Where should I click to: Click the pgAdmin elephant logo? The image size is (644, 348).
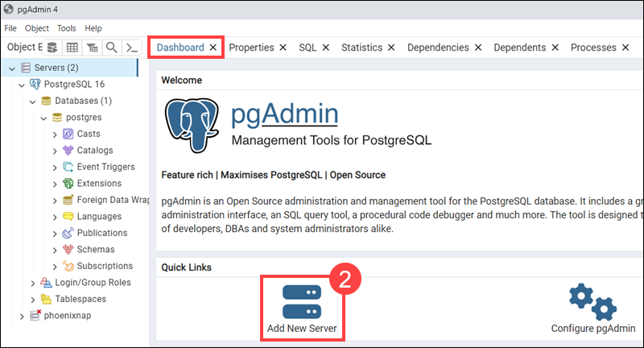[192, 126]
